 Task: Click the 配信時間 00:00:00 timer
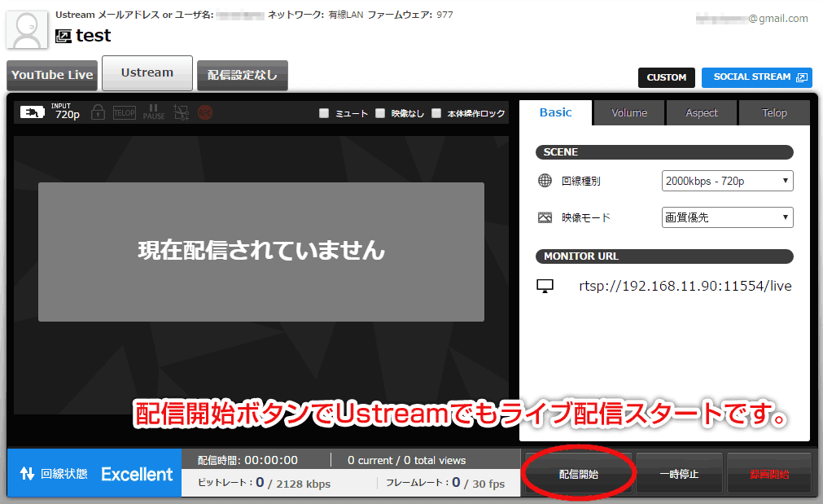click(247, 460)
